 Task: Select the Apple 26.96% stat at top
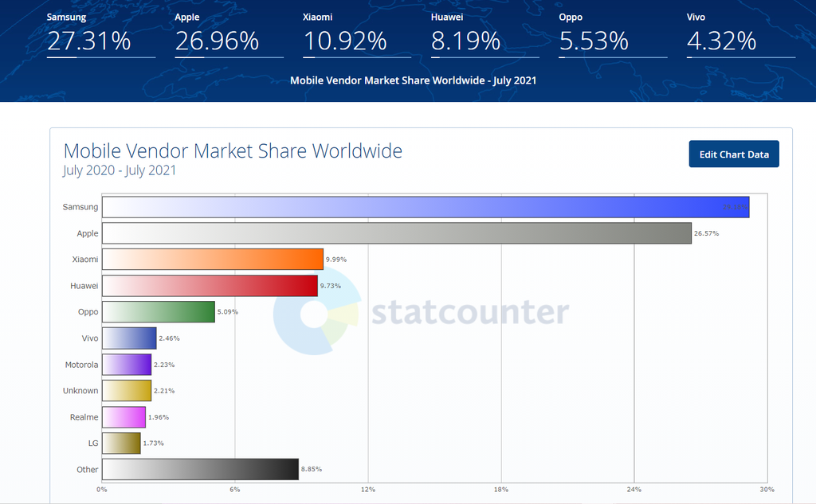229,34
